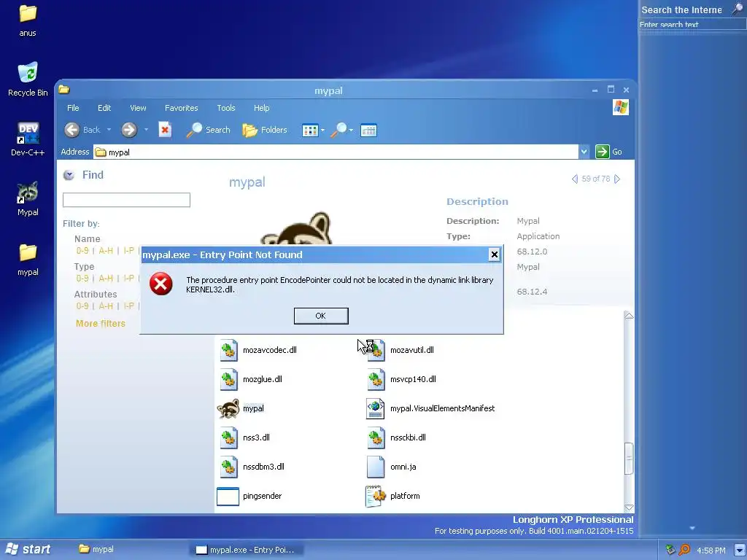
Task: Select the mozavutil.dll file icon
Action: (x=376, y=350)
